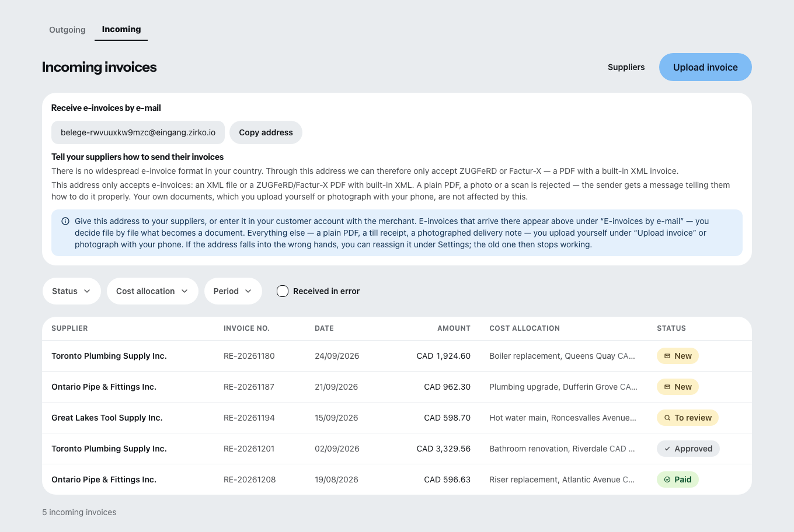794x532 pixels.
Task: Click Copy address button
Action: point(266,132)
